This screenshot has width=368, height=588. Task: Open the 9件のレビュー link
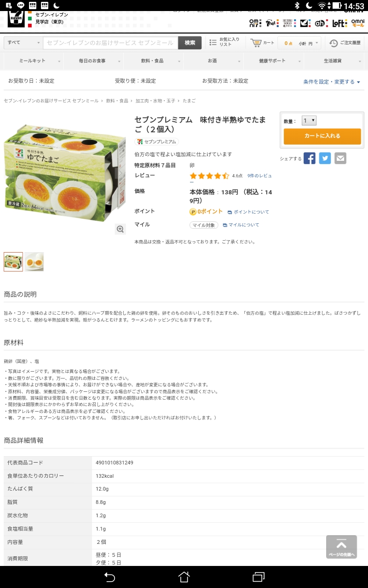[x=259, y=175]
